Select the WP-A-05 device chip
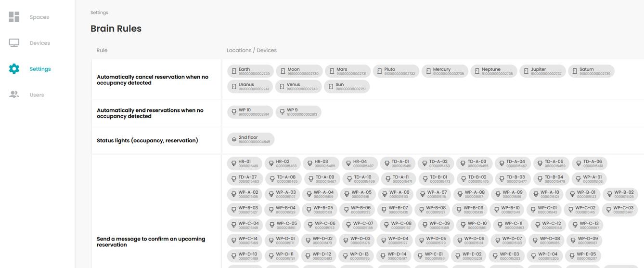644x268 pixels. coord(359,194)
